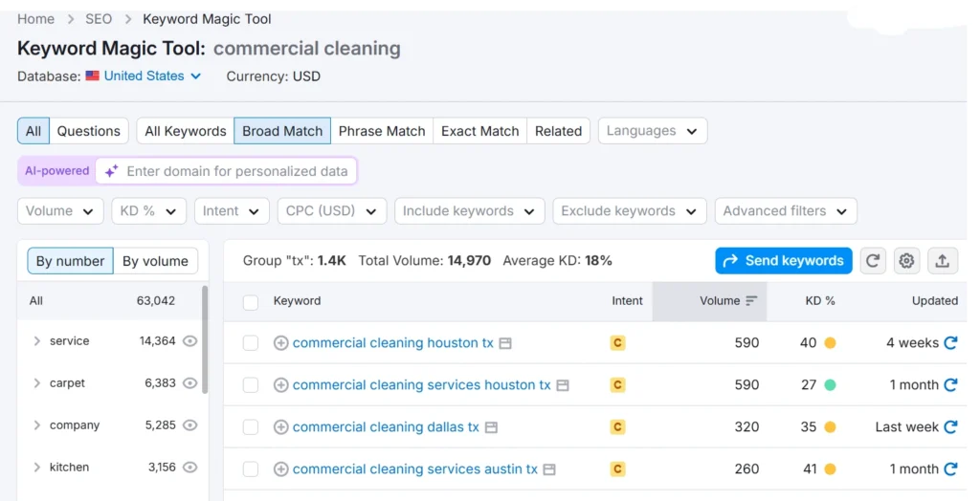Screen dimensions: 980x501
Task: Open the commercial cleaning services houston tx link
Action: click(421, 385)
